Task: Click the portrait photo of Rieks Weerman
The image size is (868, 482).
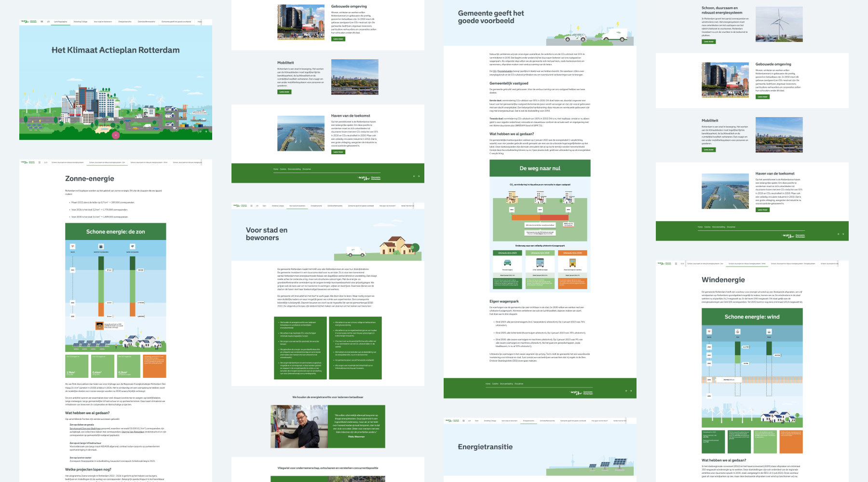Action: pyautogui.click(x=298, y=427)
